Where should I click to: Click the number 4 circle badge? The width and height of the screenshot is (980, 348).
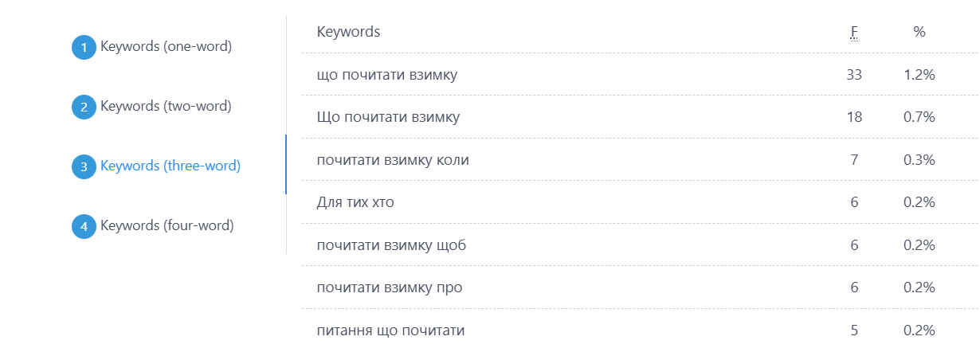coord(84,227)
